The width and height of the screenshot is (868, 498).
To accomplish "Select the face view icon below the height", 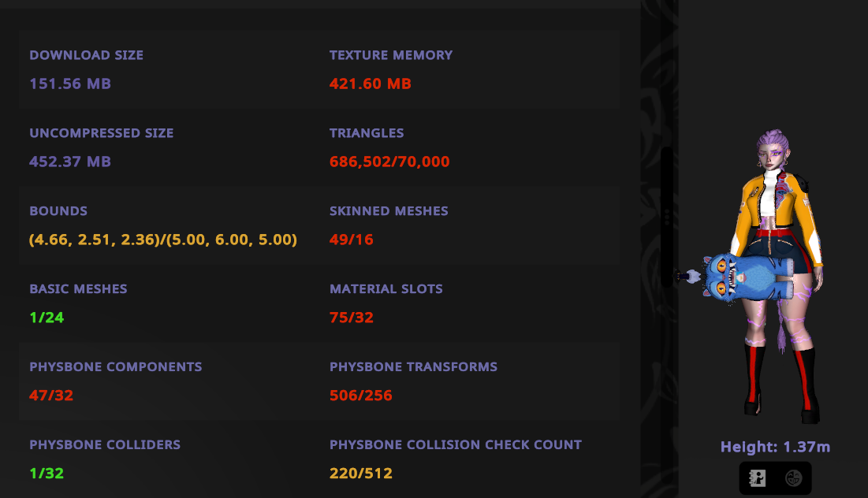I will coord(793,478).
